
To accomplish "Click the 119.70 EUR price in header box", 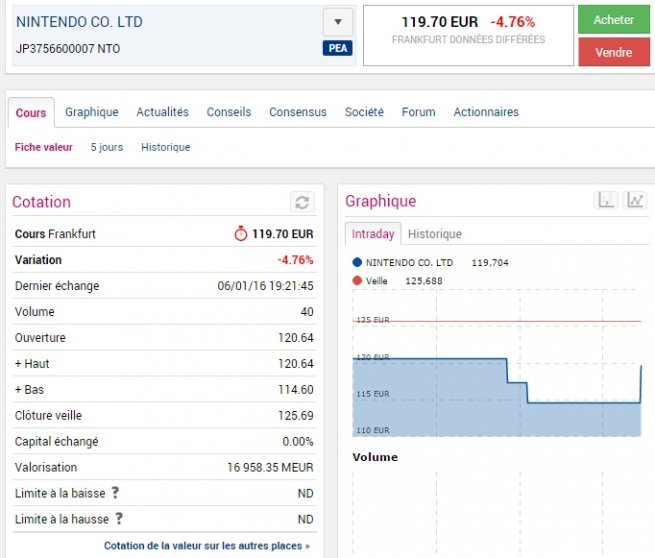I will 439,22.
